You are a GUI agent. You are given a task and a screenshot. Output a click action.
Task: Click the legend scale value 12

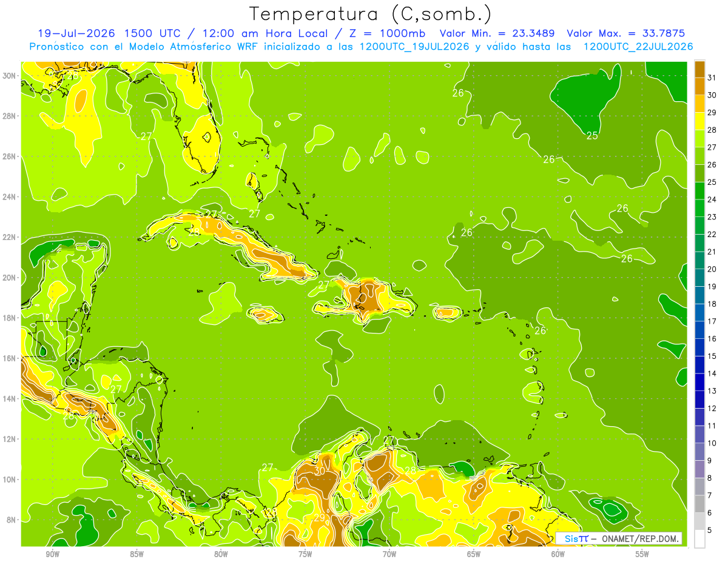coord(712,408)
